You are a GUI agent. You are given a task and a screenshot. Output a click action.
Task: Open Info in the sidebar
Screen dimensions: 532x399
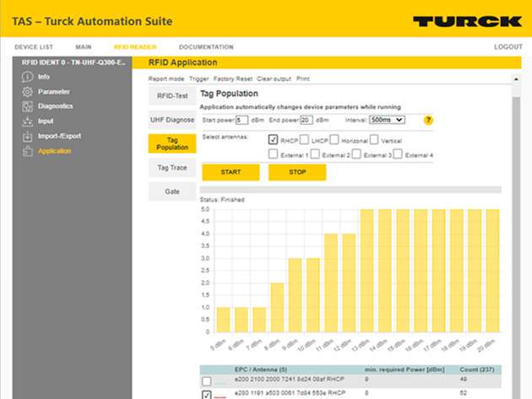click(x=44, y=77)
